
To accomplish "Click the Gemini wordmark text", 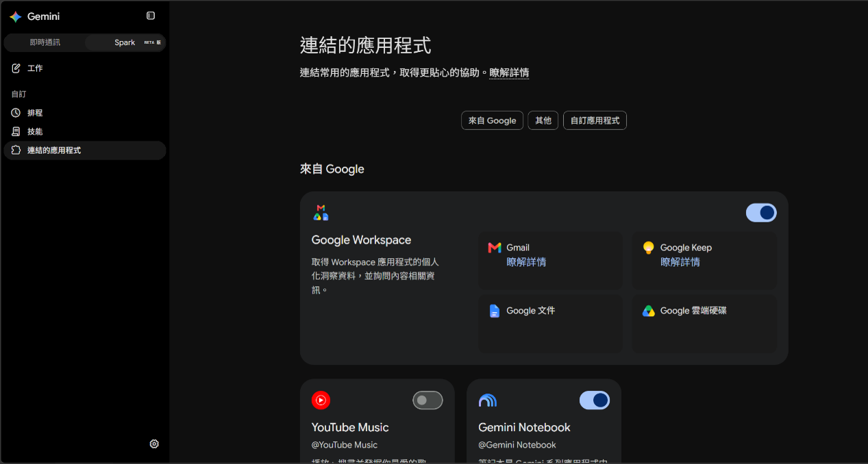I will pyautogui.click(x=43, y=16).
